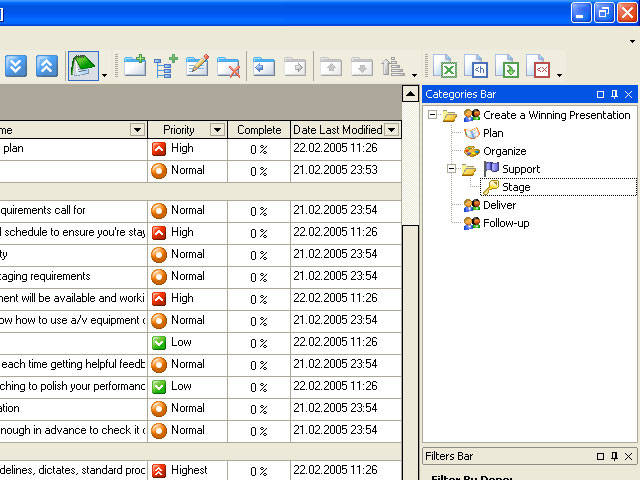The image size is (640, 480).
Task: Collapse the Create a Winning Presentation tree
Action: 432,115
